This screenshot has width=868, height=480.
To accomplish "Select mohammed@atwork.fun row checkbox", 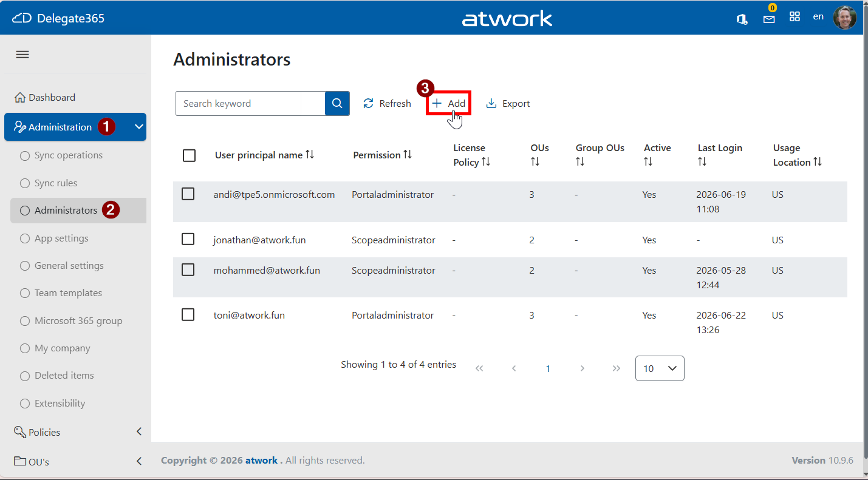I will click(x=188, y=269).
